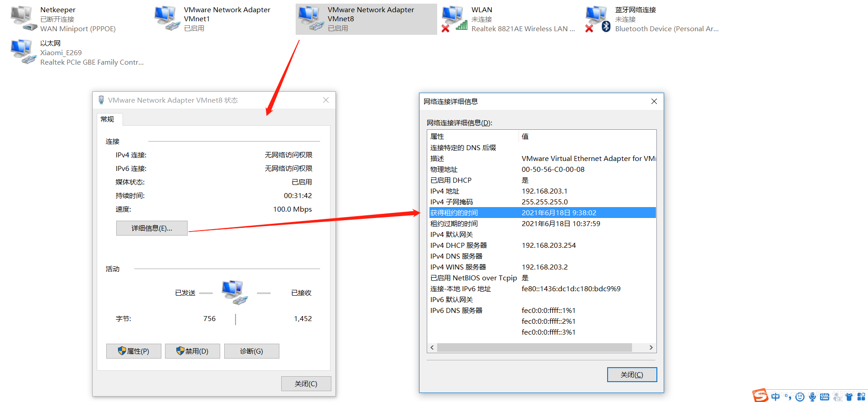Click the 1,452 received bytes value

coord(303,319)
